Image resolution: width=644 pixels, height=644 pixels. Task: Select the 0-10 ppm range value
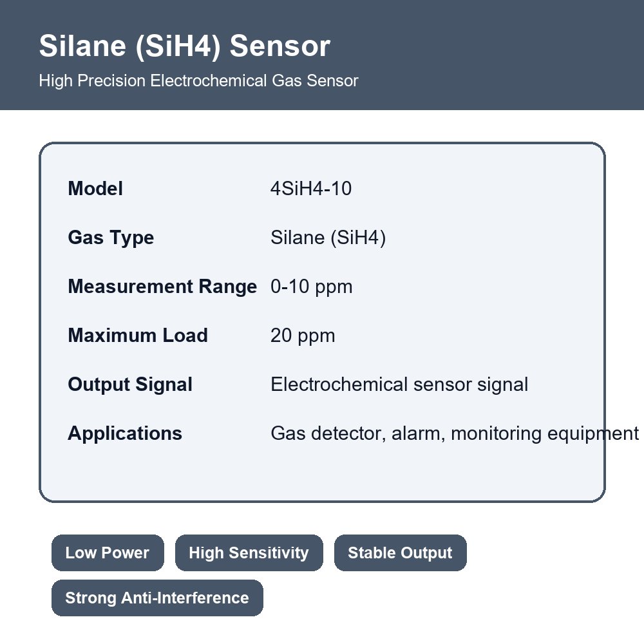point(311,287)
